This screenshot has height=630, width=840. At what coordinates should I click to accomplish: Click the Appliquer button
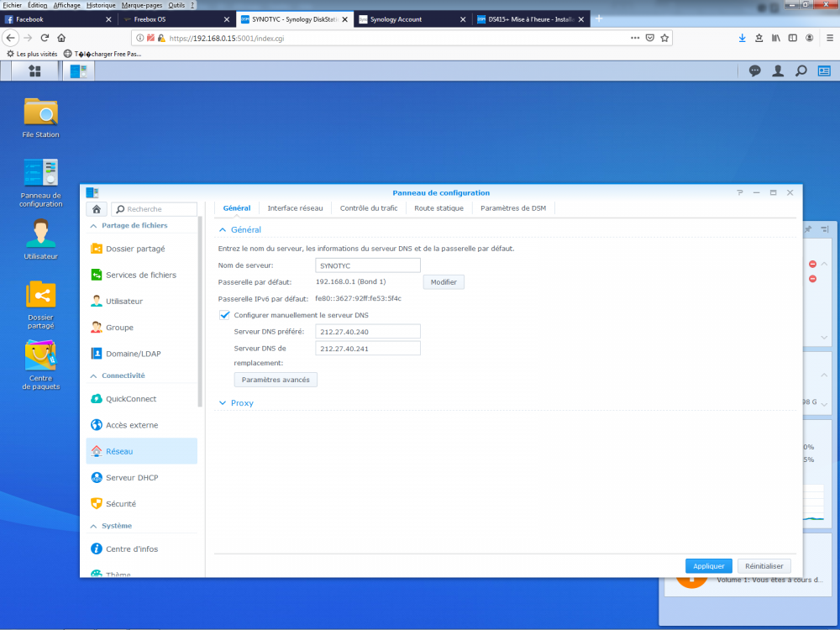[709, 565]
